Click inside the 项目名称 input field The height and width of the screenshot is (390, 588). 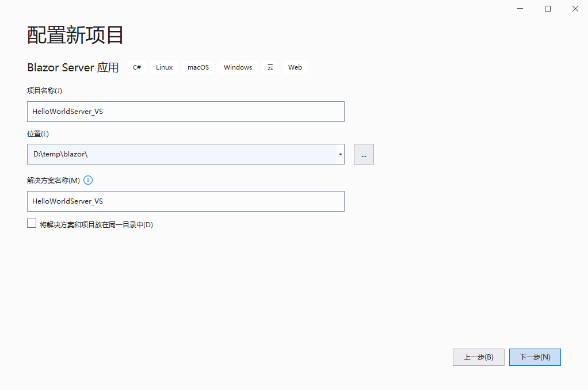(185, 112)
